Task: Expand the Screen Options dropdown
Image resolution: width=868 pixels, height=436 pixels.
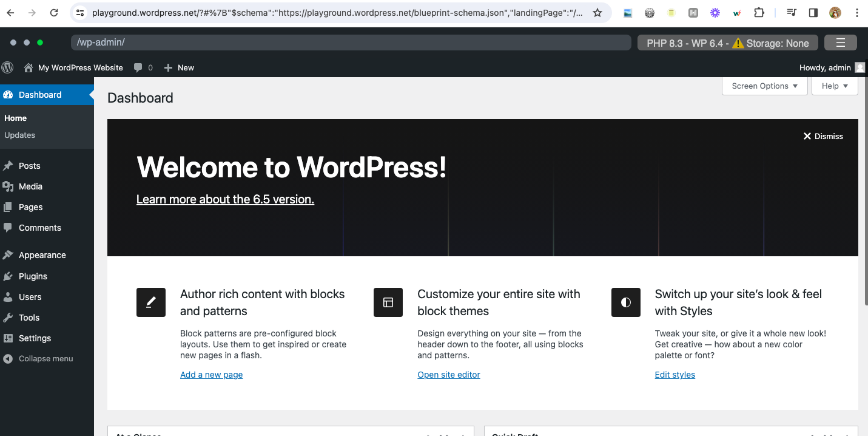Action: pos(765,86)
